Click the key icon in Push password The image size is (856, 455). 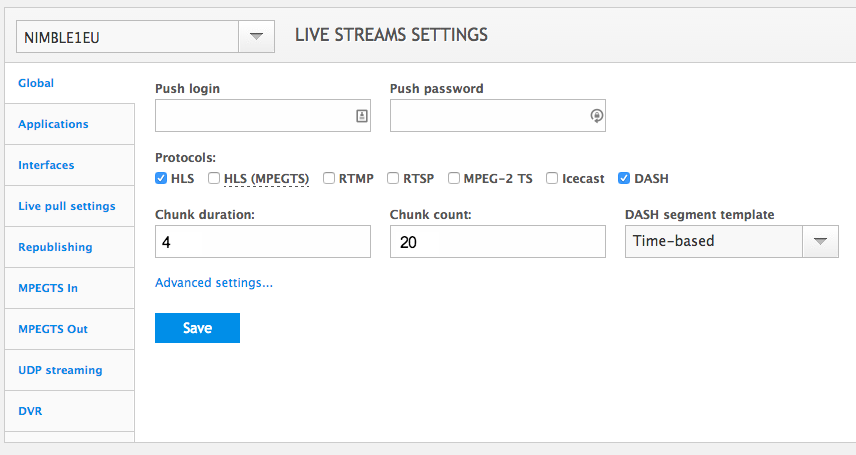coord(597,116)
